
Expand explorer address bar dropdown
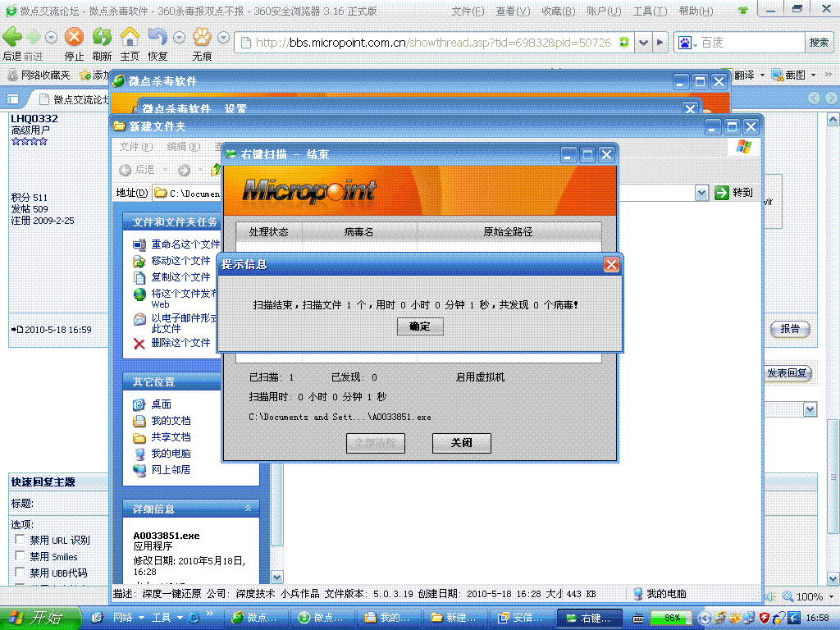pos(702,193)
